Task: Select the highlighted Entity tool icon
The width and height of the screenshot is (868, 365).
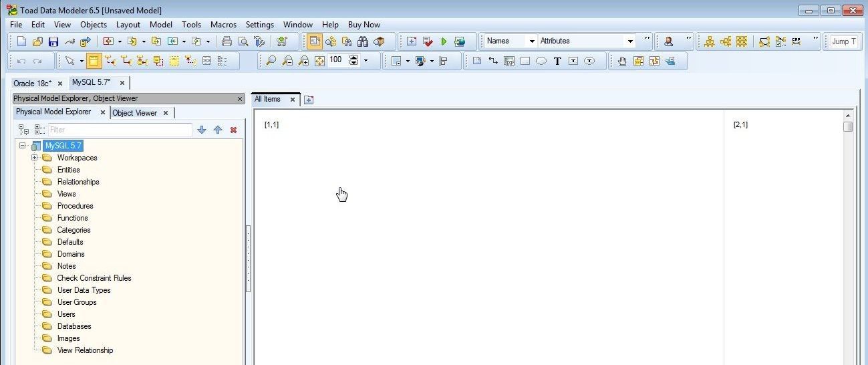Action: coord(94,61)
